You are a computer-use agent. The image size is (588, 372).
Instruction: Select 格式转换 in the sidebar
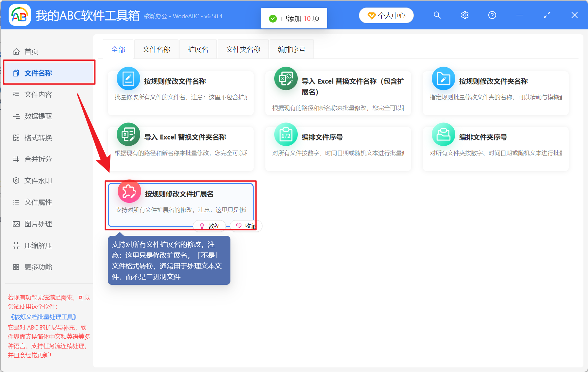pyautogui.click(x=38, y=138)
